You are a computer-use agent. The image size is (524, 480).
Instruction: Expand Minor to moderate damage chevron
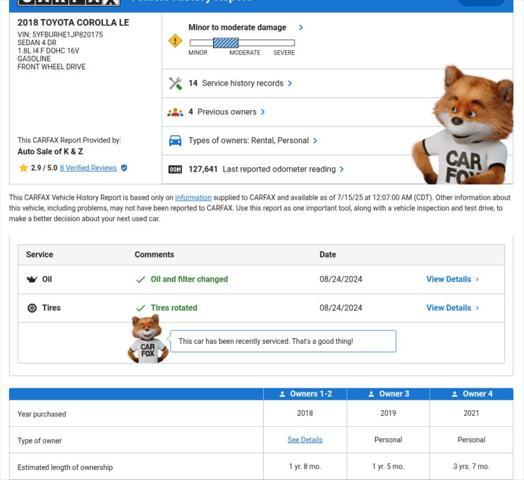(x=301, y=27)
